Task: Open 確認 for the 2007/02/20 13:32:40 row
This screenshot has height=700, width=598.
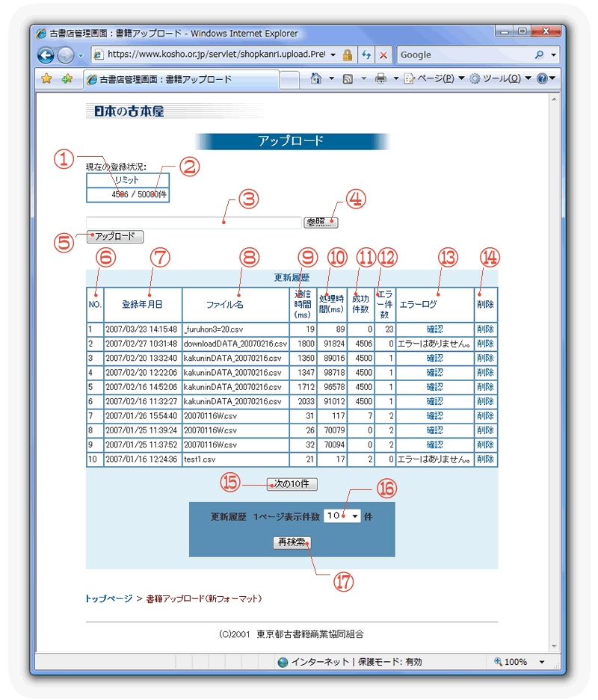Action: [x=434, y=358]
